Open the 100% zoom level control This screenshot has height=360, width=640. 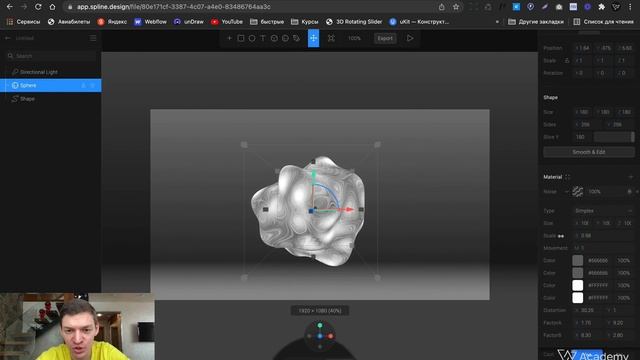(354, 38)
